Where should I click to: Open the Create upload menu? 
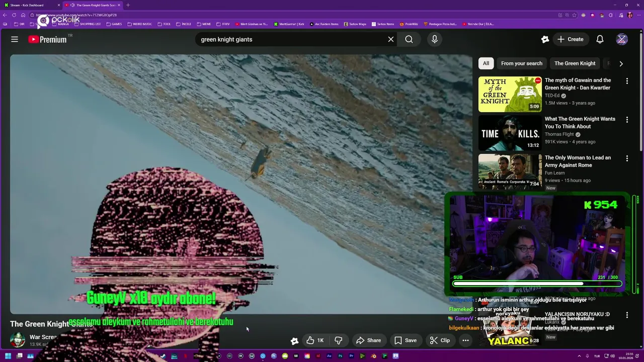click(570, 39)
